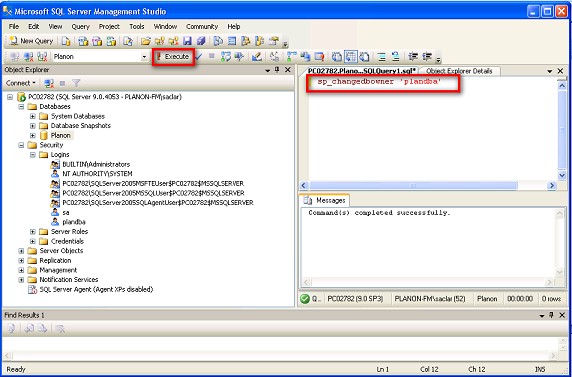Open the active files dropdown arrow
This screenshot has height=377, width=572.
[x=550, y=71]
